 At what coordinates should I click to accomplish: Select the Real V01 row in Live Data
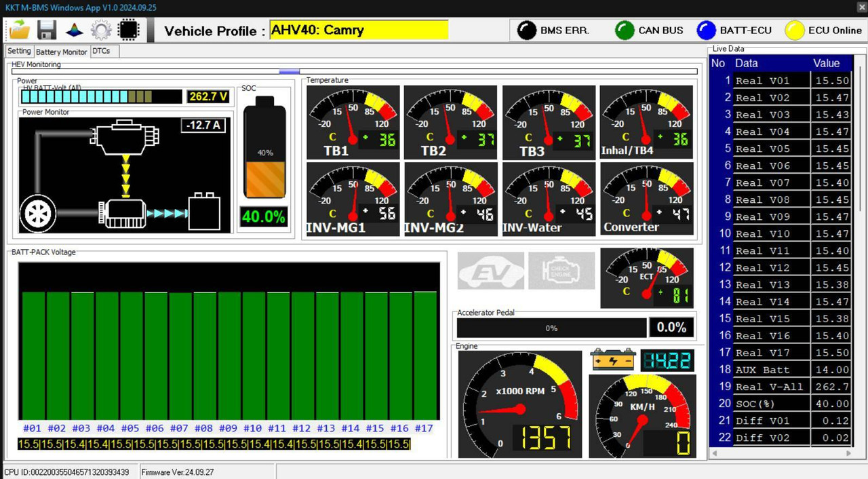[x=780, y=80]
